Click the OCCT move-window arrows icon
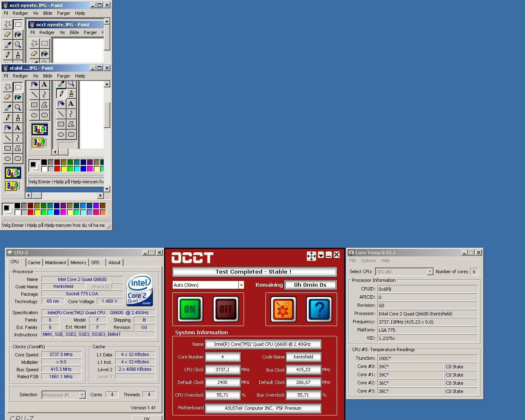Image resolution: width=525 pixels, height=420 pixels. click(x=311, y=256)
